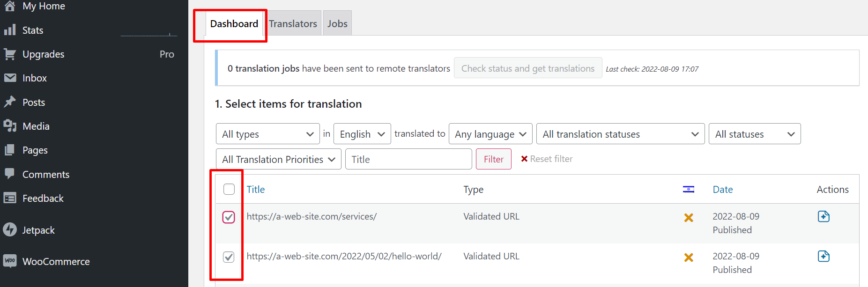Click add-translation icon for hello-world row
This screenshot has height=287, width=868.
pyautogui.click(x=823, y=256)
